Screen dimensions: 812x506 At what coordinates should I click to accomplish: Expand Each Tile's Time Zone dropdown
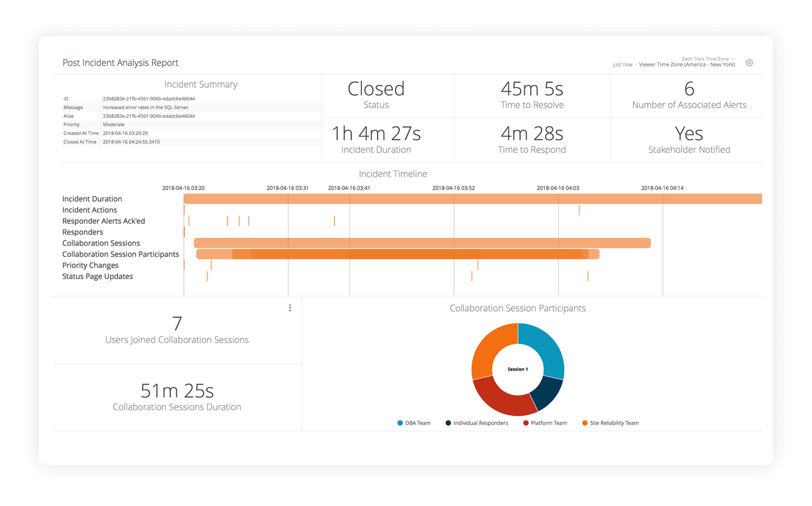[x=708, y=59]
